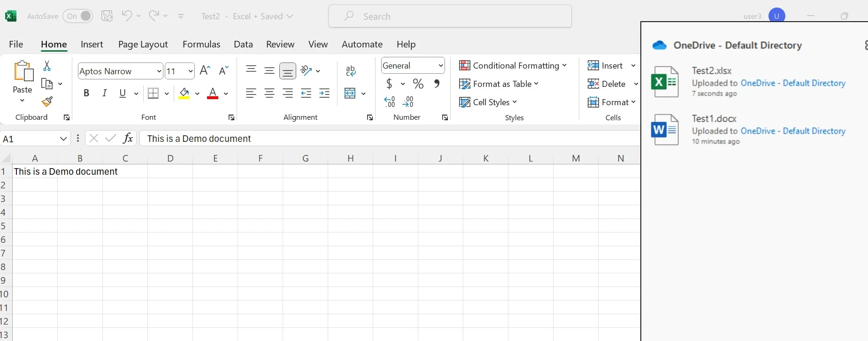Apply accounting dollar format
The height and width of the screenshot is (341, 868).
pos(389,84)
